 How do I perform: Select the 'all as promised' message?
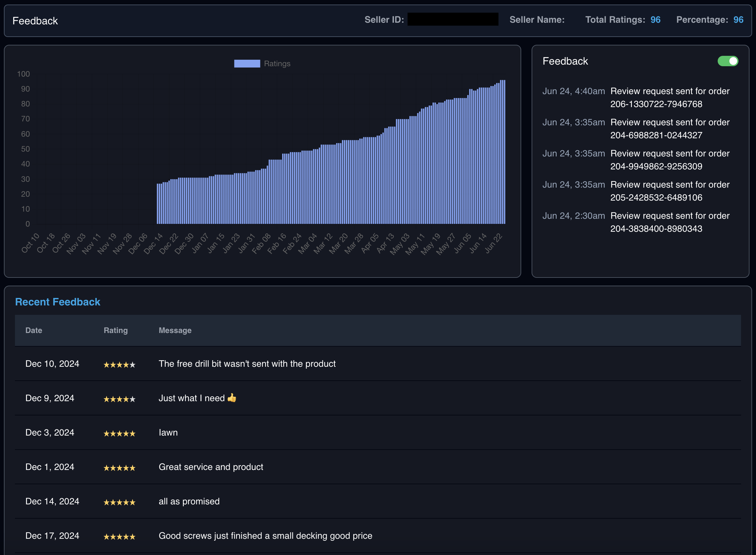coord(189,501)
